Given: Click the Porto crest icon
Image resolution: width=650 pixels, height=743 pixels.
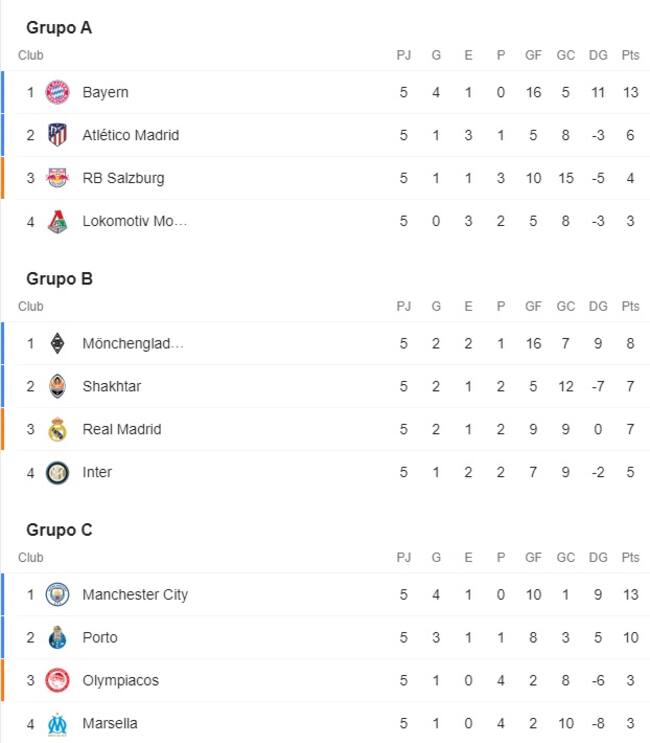Looking at the screenshot, I should (57, 637).
